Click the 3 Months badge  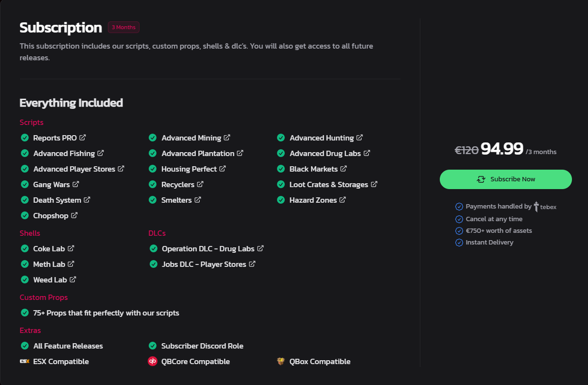coord(123,27)
